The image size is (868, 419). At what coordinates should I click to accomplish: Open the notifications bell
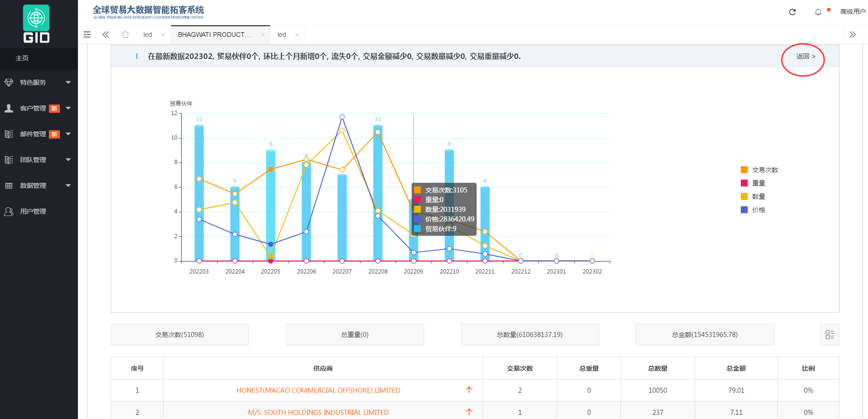[x=818, y=12]
